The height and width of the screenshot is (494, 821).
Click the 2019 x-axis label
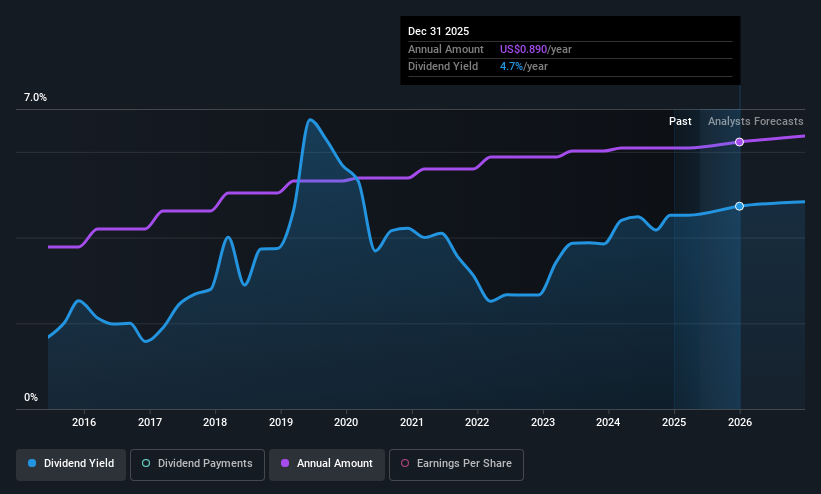(281, 422)
